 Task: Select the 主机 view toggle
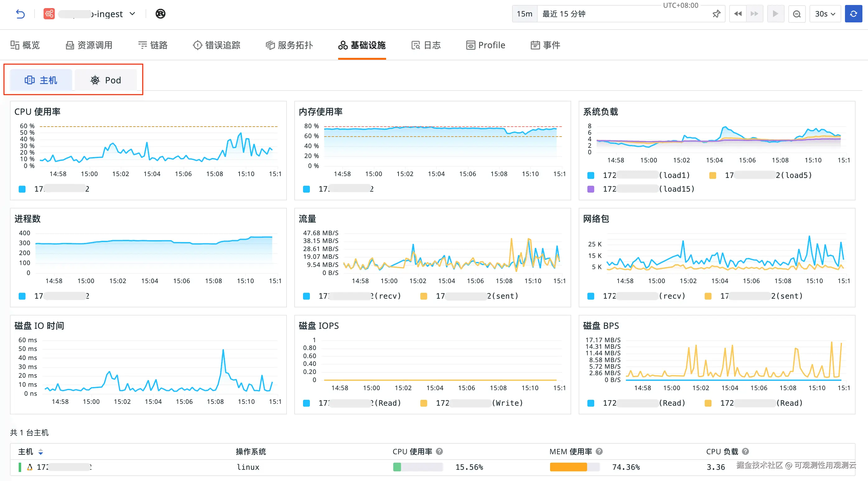(41, 80)
